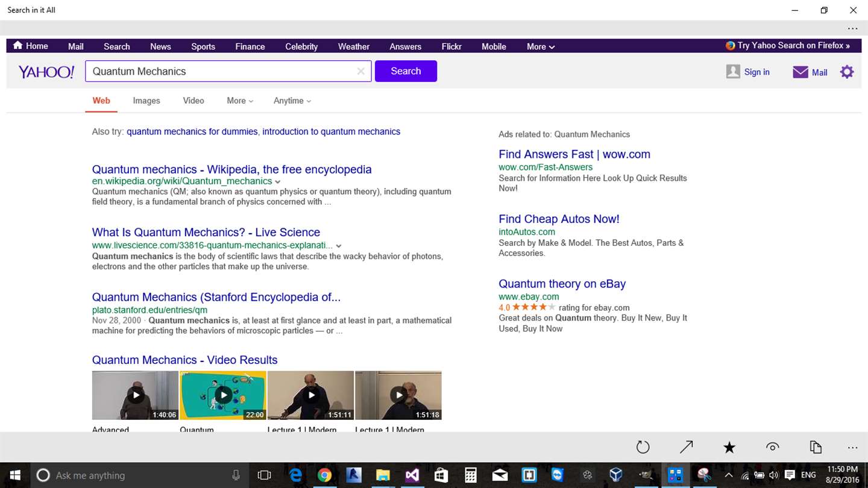Image resolution: width=868 pixels, height=488 pixels.
Task: Open Answers in the Yahoo navbar
Action: coord(405,46)
